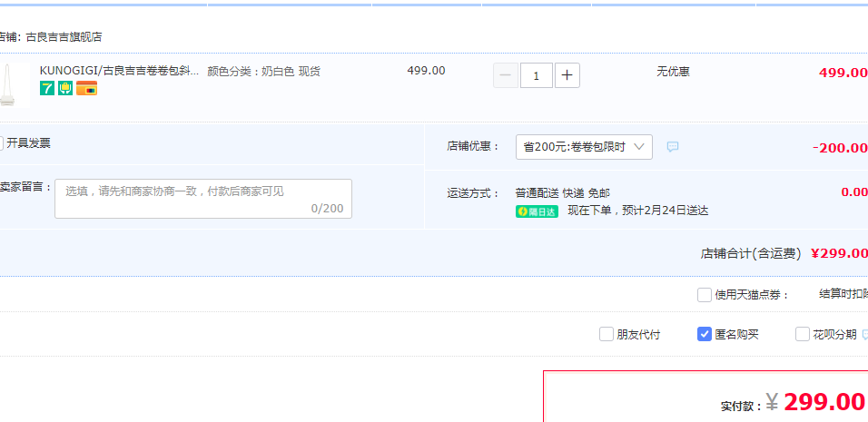Decrease item quantity with the minus button
This screenshot has height=422, width=868.
506,75
